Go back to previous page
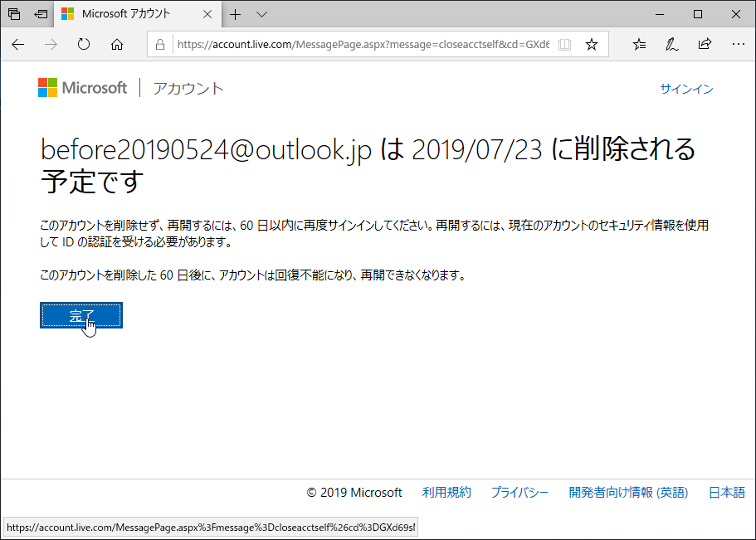This screenshot has width=756, height=540. [x=18, y=45]
